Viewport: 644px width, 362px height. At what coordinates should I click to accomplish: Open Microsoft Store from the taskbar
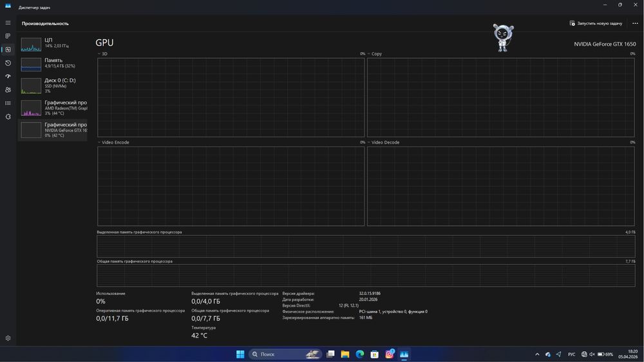coord(375,354)
